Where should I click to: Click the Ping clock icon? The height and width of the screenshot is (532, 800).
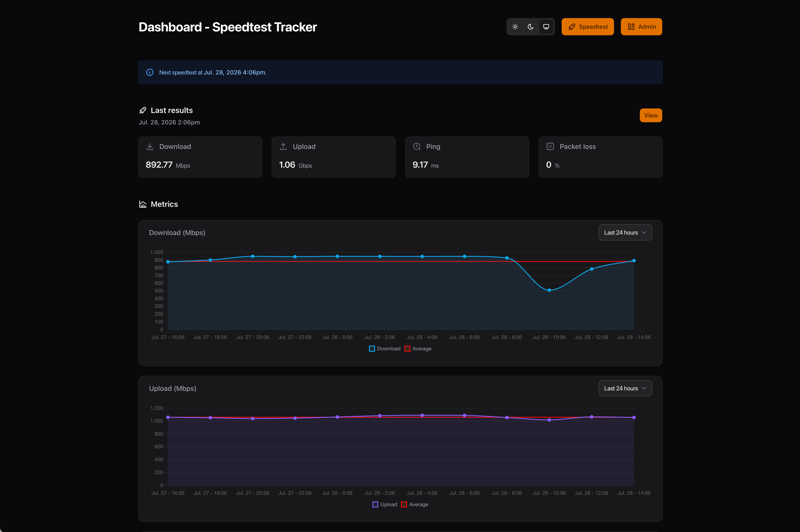pos(417,147)
